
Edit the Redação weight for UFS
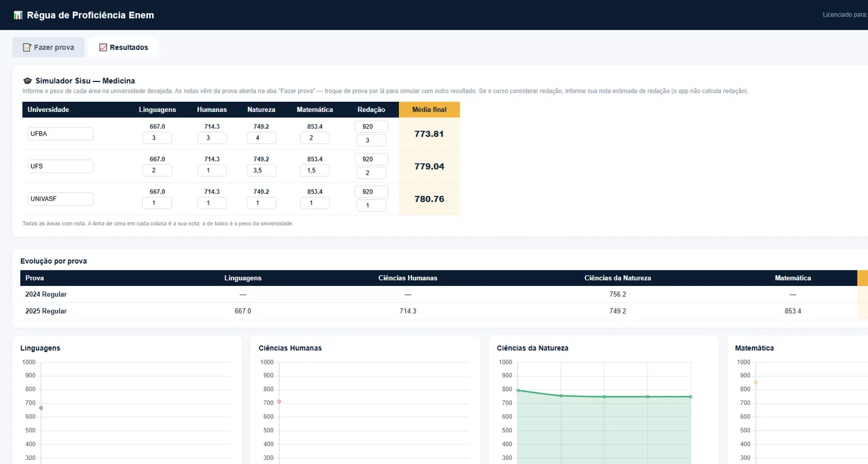click(x=371, y=173)
